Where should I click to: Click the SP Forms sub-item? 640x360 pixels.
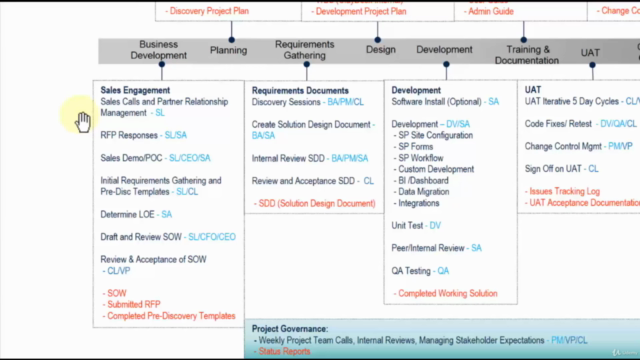(413, 147)
